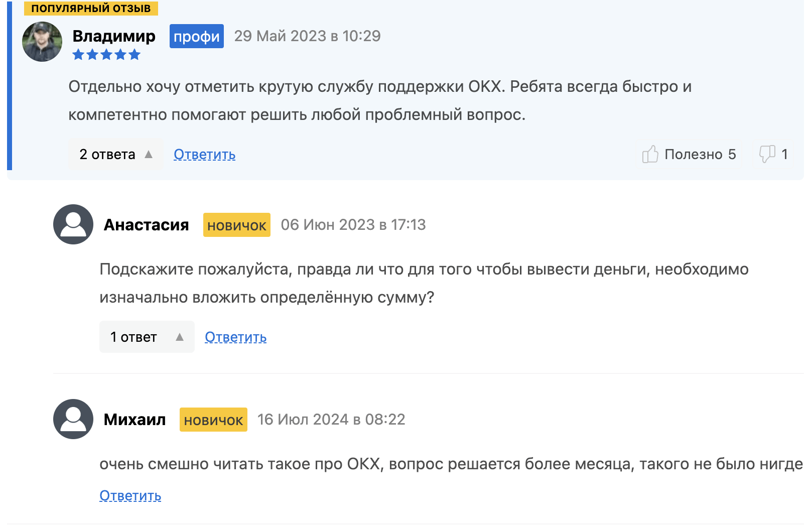
Task: Click the helpful vote count 5
Action: pyautogui.click(x=733, y=155)
